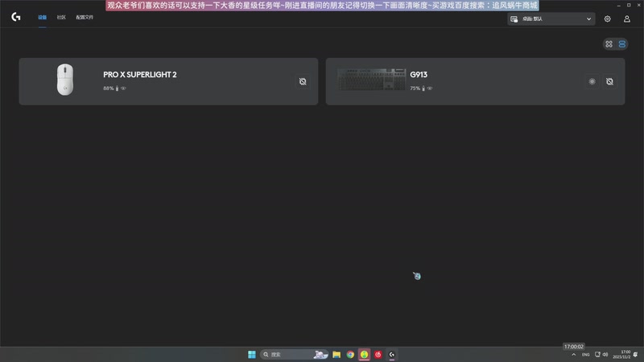Select the 设备 tab
644x362 pixels.
pyautogui.click(x=43, y=17)
